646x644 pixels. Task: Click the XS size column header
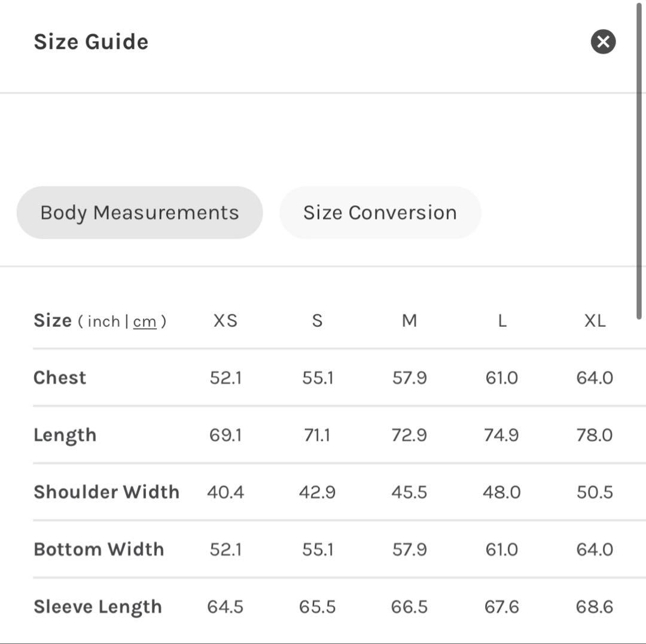pyautogui.click(x=226, y=321)
